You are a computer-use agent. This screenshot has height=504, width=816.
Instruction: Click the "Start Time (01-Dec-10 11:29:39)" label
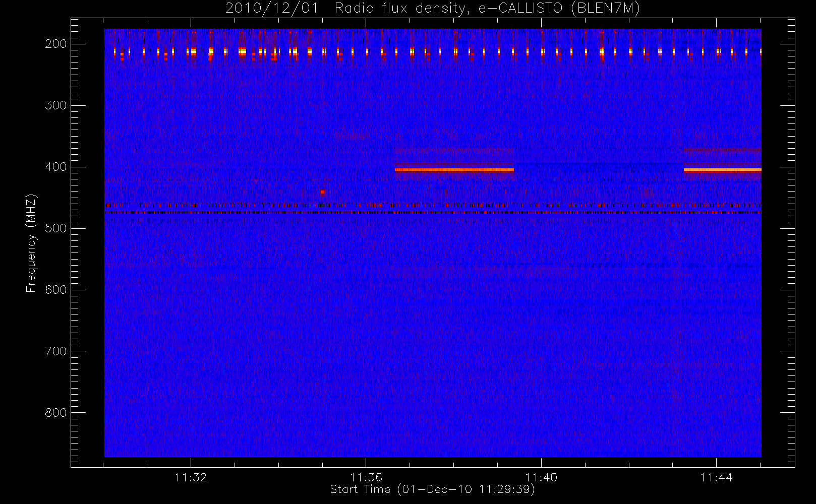432,489
